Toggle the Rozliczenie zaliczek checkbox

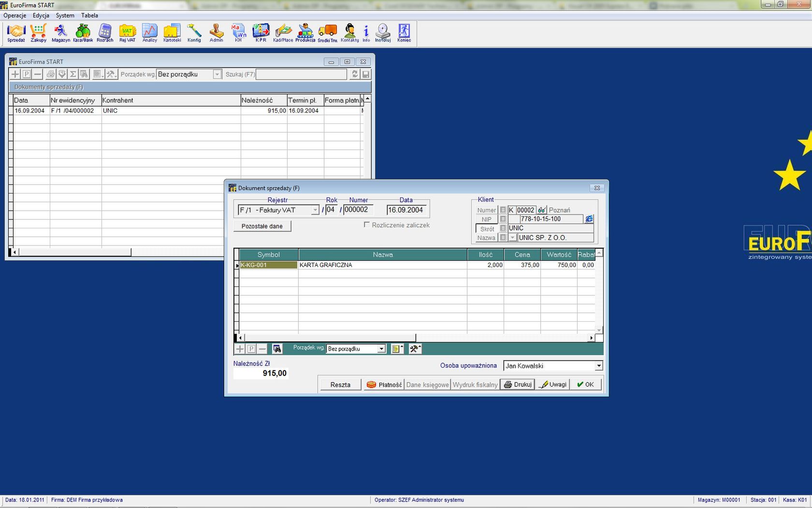(367, 224)
